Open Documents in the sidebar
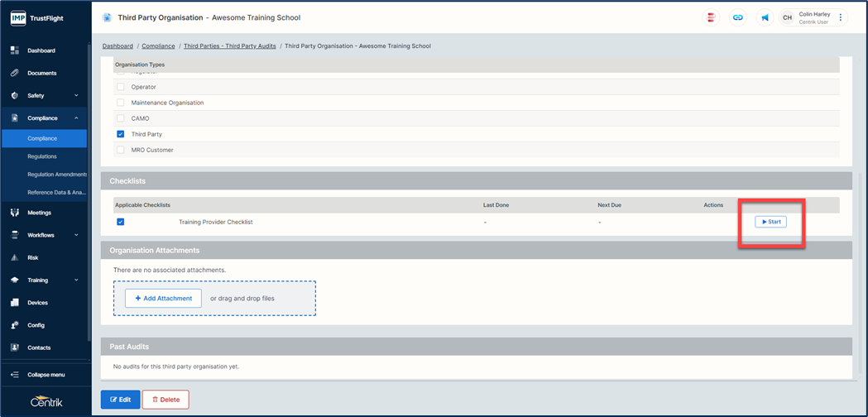The width and height of the screenshot is (868, 417). [41, 73]
